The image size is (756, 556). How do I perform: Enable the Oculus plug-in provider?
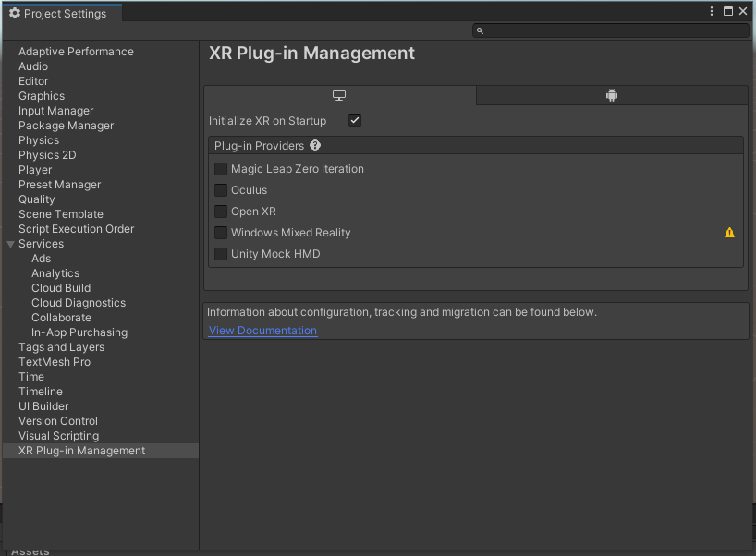221,190
